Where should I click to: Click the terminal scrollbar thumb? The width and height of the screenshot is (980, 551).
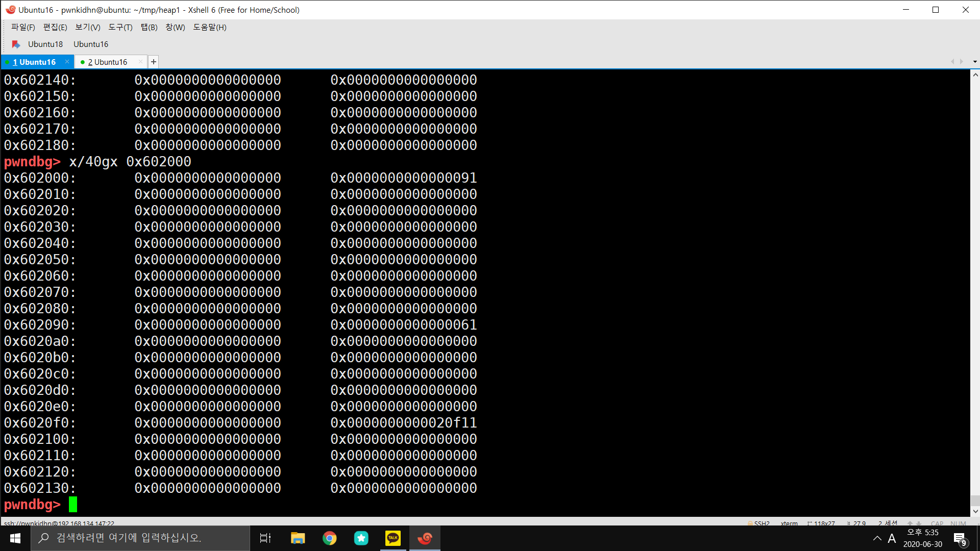(975, 500)
